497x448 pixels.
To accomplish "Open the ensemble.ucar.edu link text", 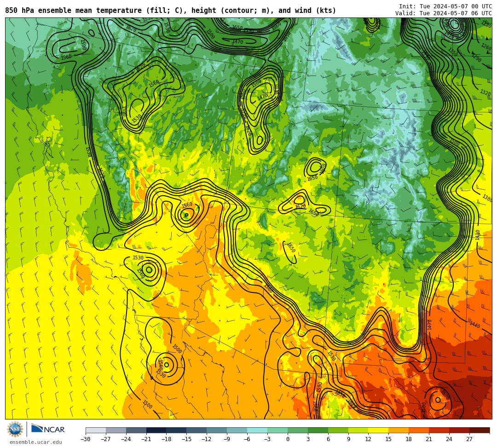I will (36, 442).
